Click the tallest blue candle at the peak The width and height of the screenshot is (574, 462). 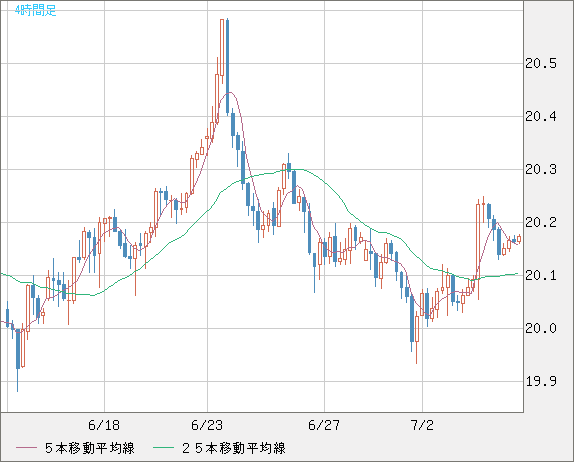pyautogui.click(x=228, y=66)
